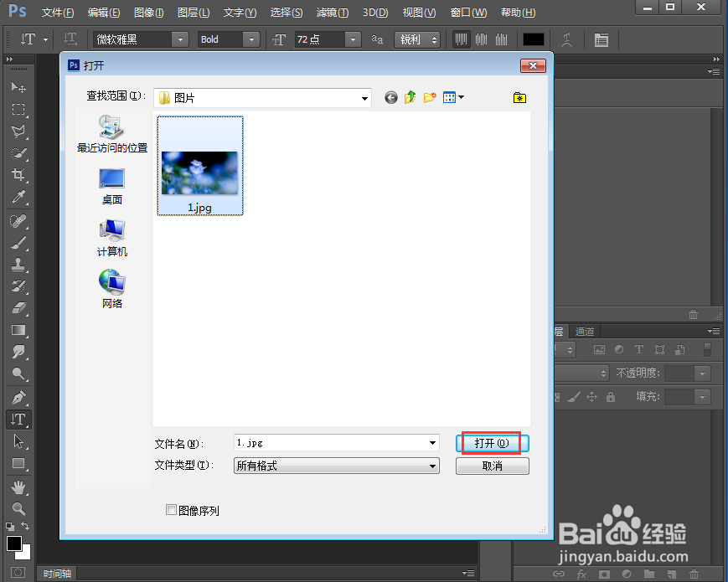Select the Spot Healing Brush tool
728x582 pixels.
click(x=18, y=221)
